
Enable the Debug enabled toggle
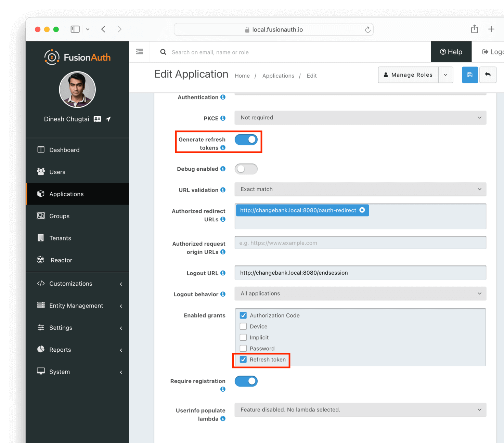tap(246, 169)
